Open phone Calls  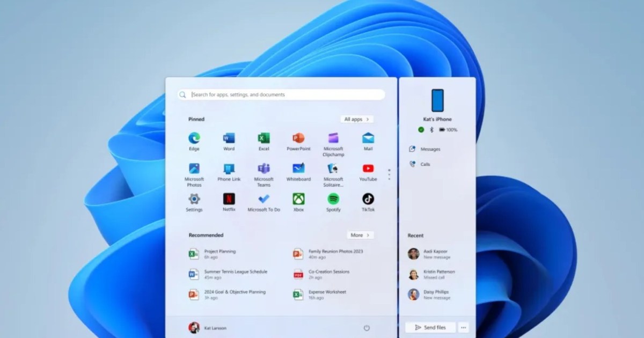click(419, 164)
